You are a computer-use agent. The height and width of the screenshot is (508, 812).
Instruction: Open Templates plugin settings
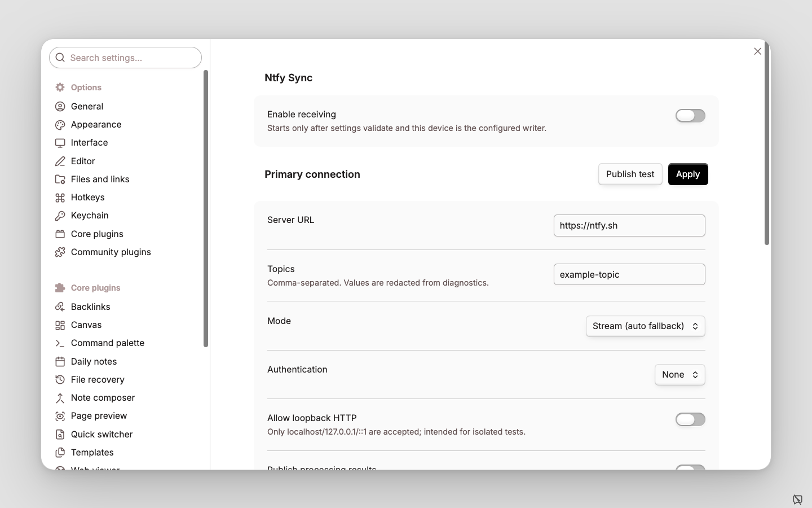click(x=125, y=453)
